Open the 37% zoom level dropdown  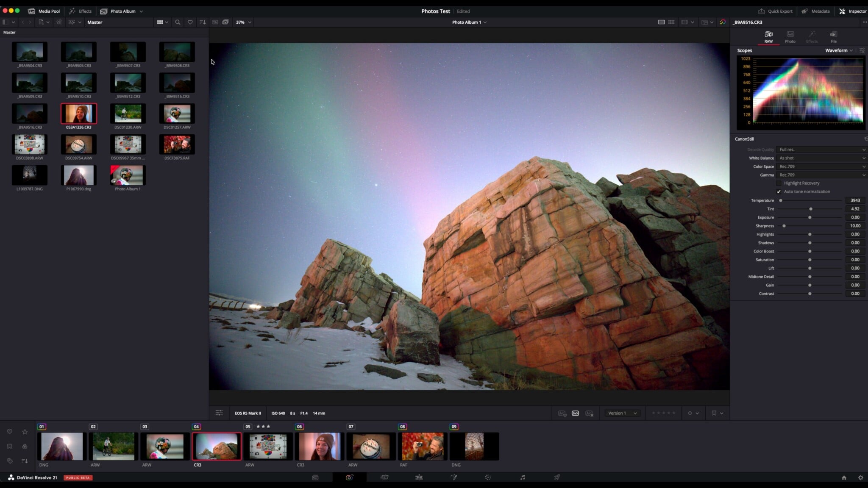pyautogui.click(x=243, y=22)
